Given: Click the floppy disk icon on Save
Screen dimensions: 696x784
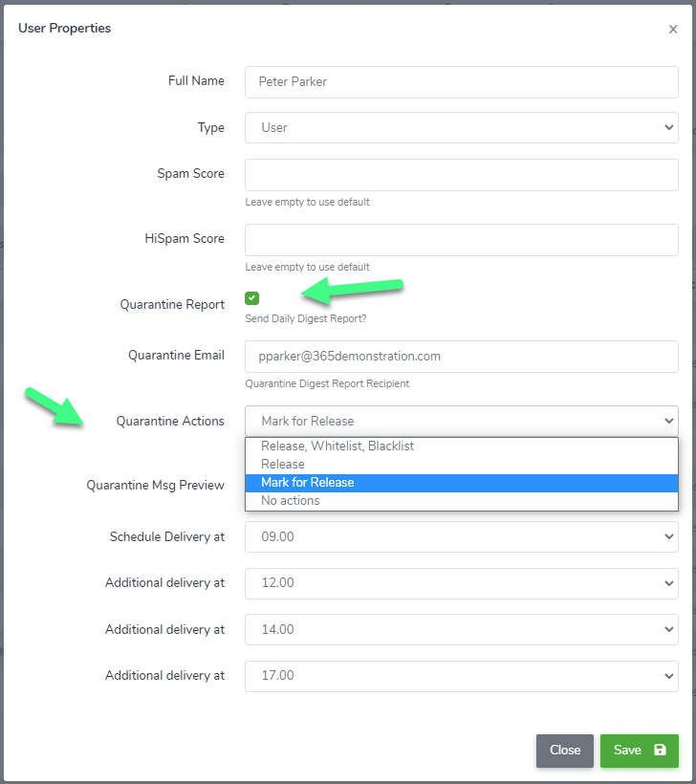Looking at the screenshot, I should (660, 750).
